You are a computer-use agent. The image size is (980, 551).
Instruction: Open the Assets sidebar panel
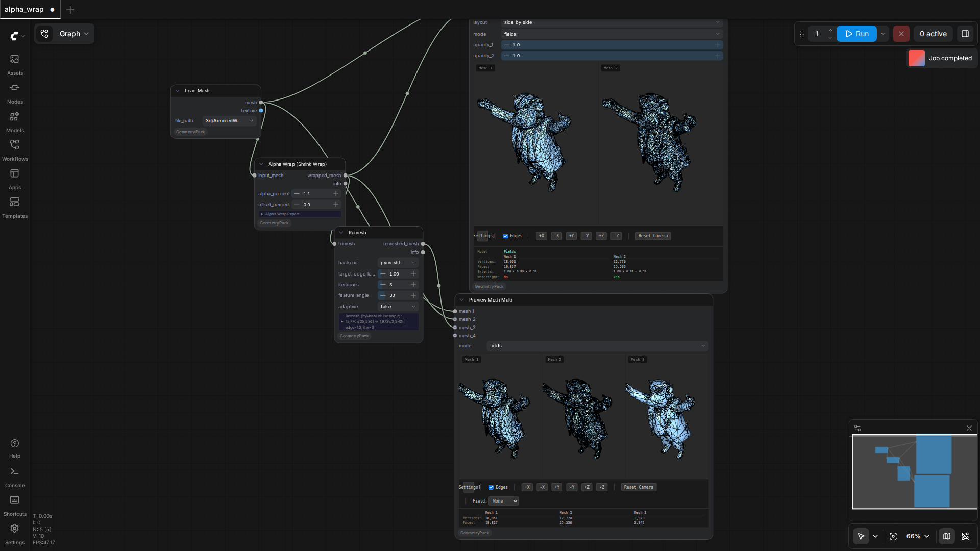(x=15, y=64)
